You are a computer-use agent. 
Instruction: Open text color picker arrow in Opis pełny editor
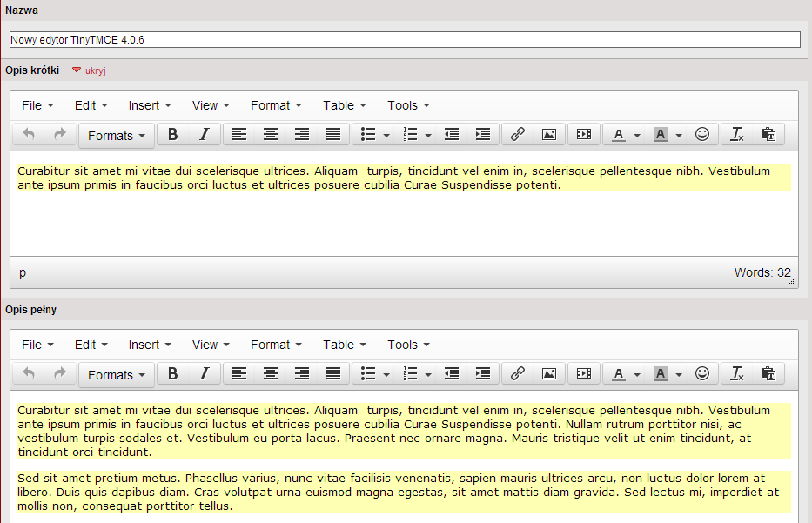pos(637,375)
